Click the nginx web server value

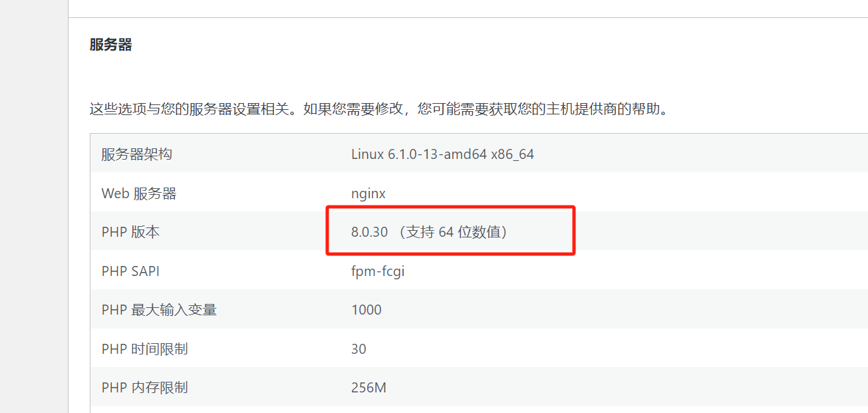(x=368, y=194)
